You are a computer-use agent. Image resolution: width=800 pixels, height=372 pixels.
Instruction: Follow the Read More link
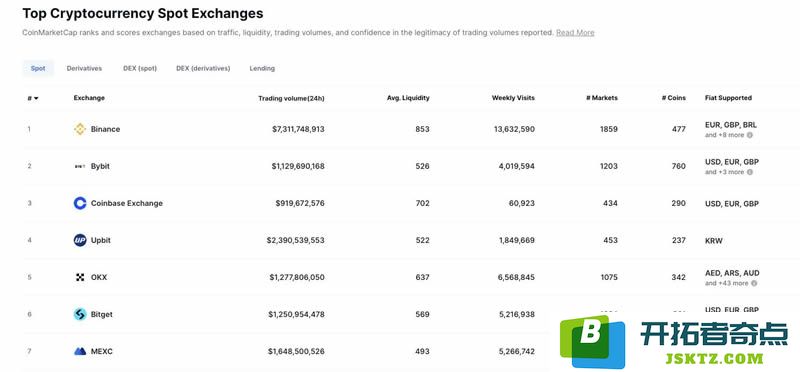coord(575,33)
